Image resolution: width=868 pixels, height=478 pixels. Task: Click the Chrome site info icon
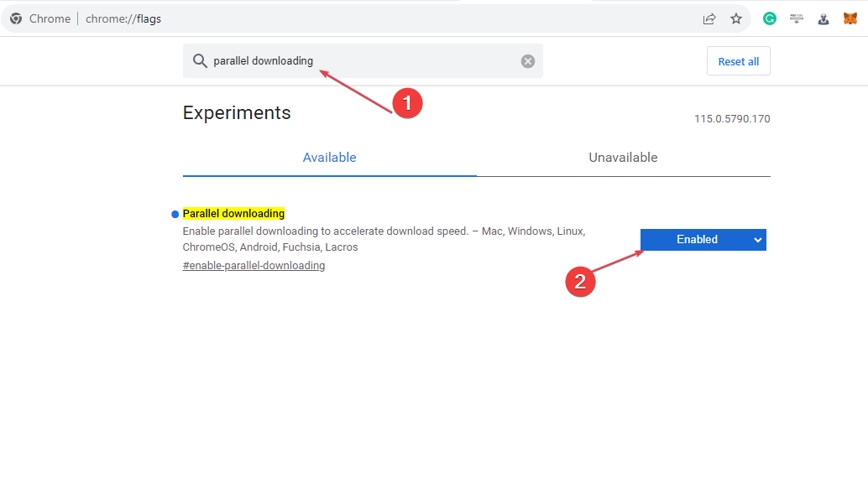click(x=16, y=18)
